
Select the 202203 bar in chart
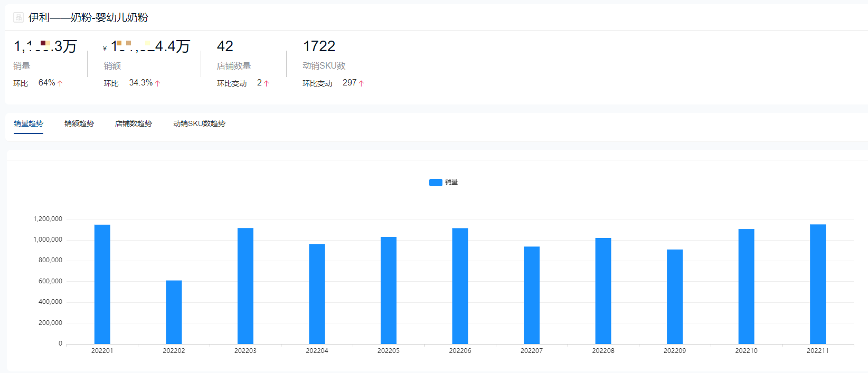pos(246,286)
